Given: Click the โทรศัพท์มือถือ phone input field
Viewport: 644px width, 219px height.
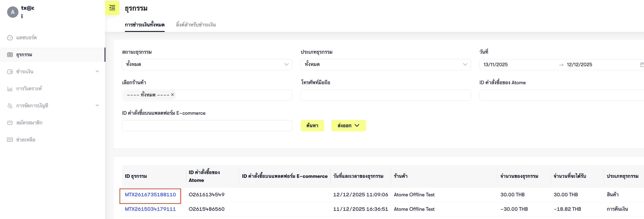Looking at the screenshot, I should [385, 95].
